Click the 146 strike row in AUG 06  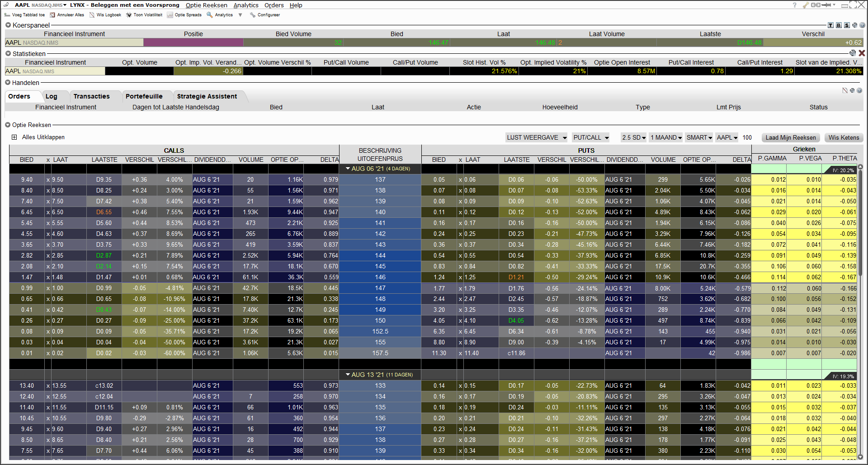click(x=380, y=277)
